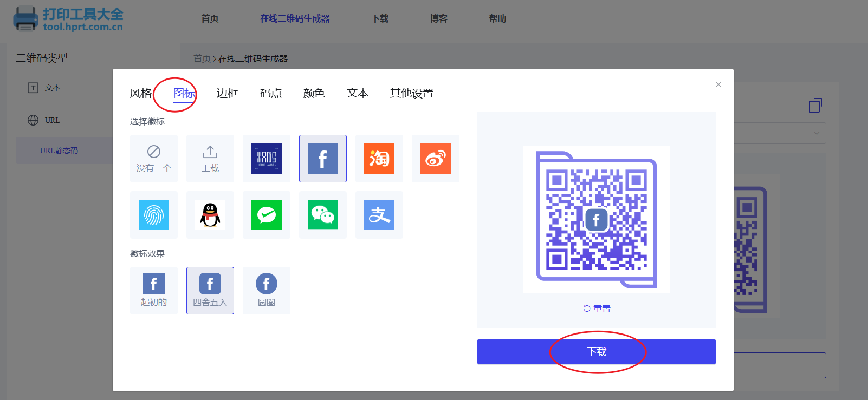Image resolution: width=868 pixels, height=400 pixels.
Task: Click the 文本 sidebar T icon
Action: pos(33,88)
